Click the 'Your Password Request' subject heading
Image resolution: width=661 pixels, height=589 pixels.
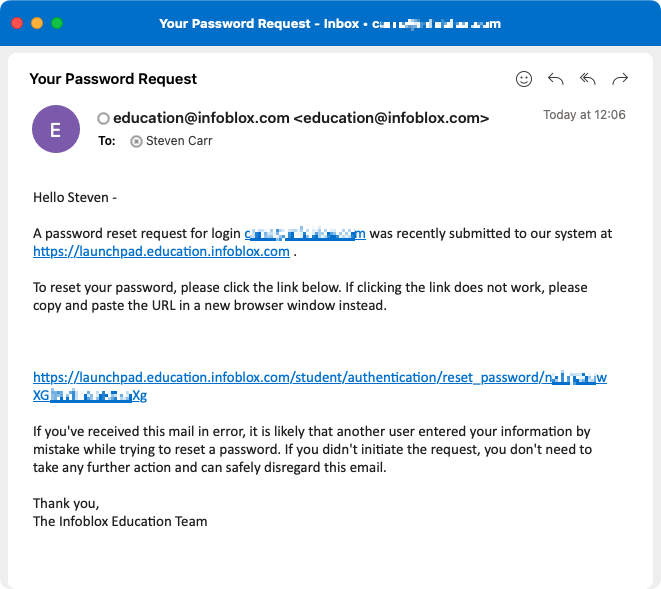(x=113, y=79)
